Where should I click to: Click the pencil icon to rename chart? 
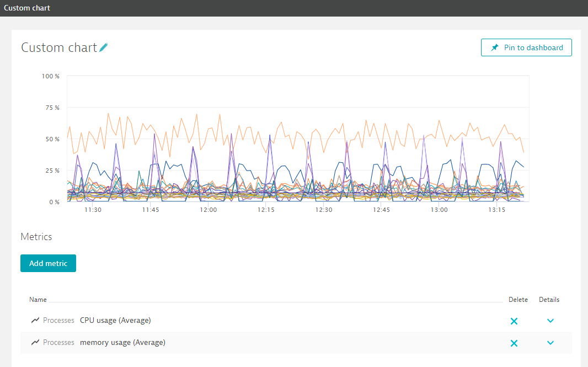[104, 48]
